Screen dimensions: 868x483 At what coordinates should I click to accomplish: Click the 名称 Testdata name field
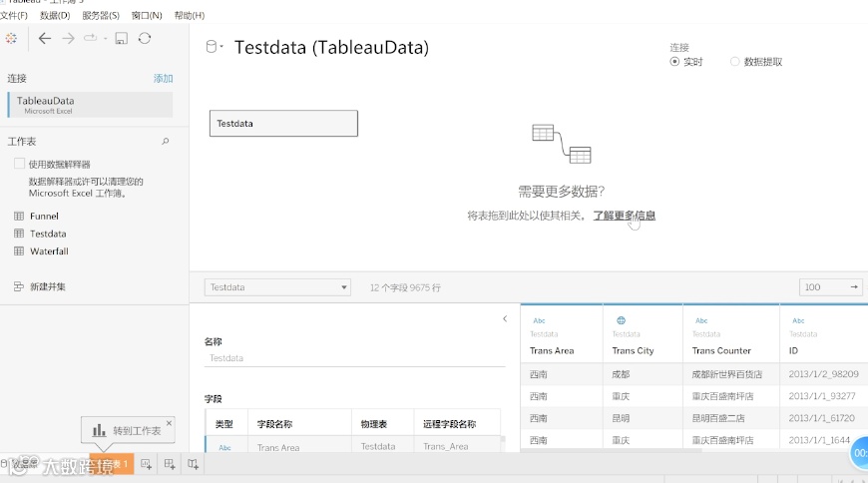[354, 358]
